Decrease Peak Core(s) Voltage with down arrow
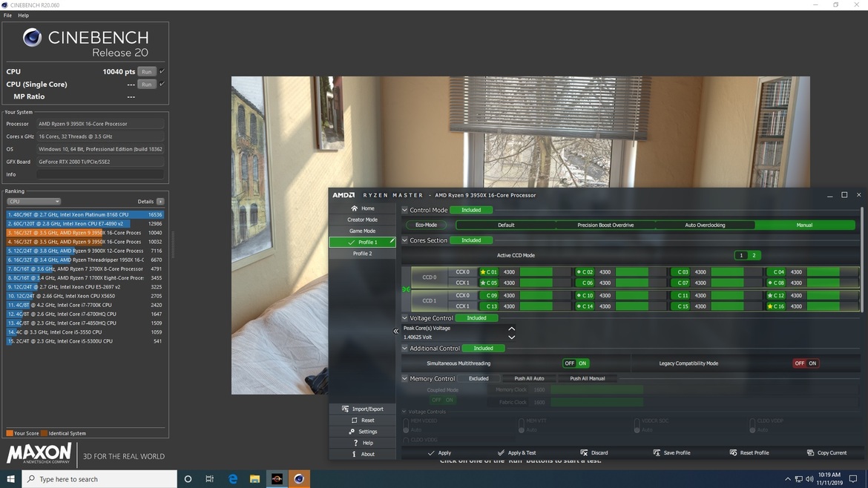 pyautogui.click(x=511, y=337)
